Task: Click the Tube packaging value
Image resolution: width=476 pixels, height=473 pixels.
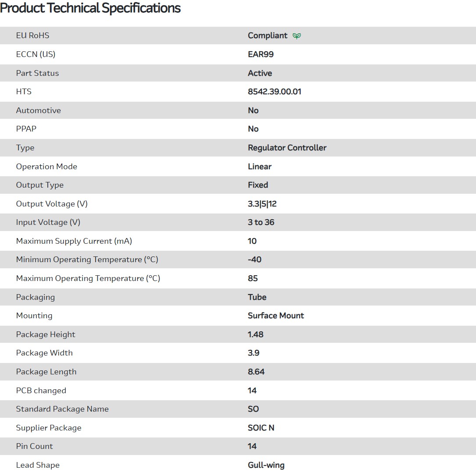Action: point(257,297)
